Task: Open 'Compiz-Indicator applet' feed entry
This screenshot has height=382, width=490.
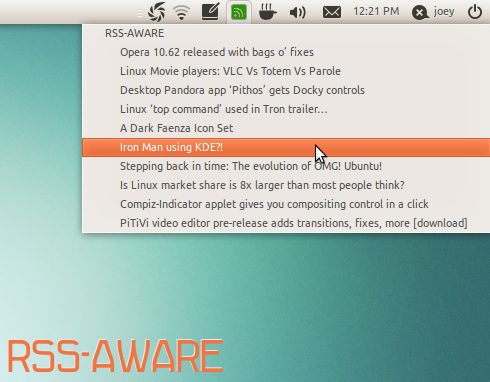Action: pos(286,204)
